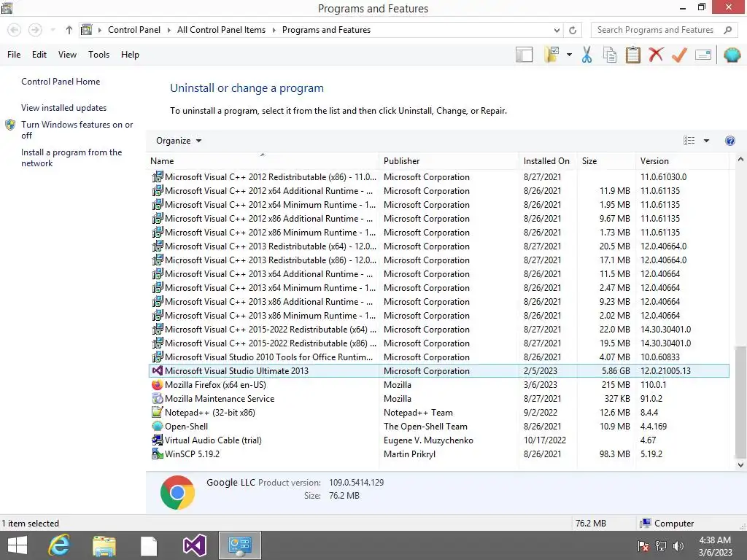Sort by the Size column header

pos(606,161)
